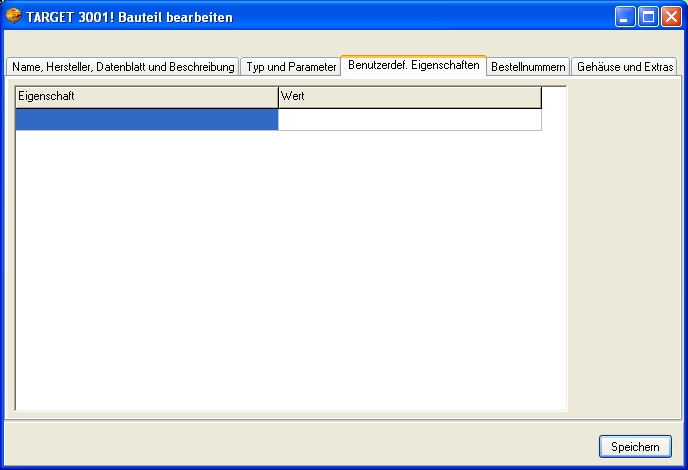Minimize the Bauteil bearbeiten window
688x470 pixels.
click(625, 17)
